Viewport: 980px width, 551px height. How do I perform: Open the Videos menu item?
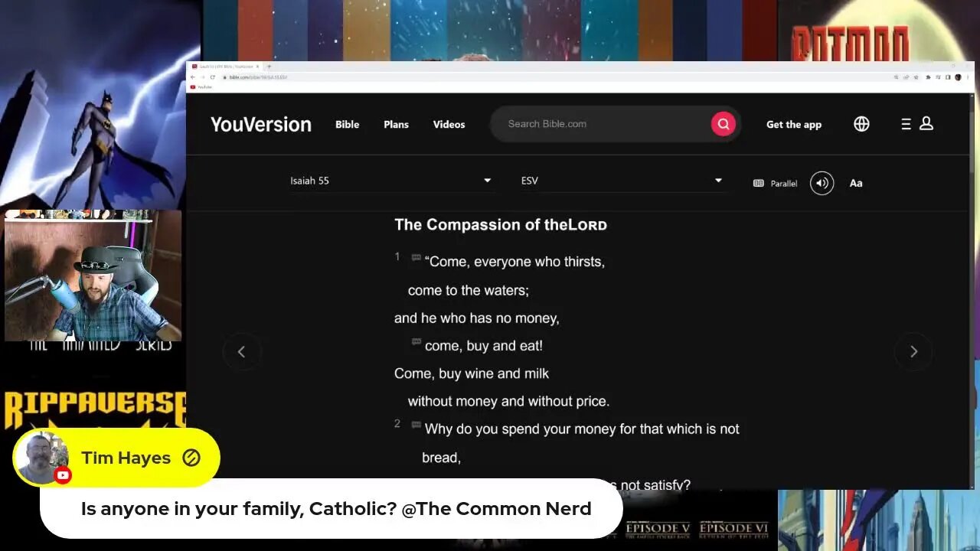click(x=449, y=124)
